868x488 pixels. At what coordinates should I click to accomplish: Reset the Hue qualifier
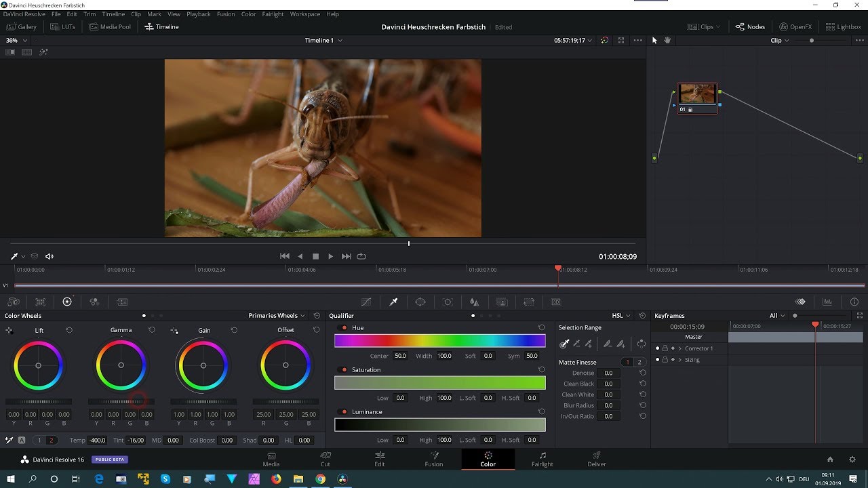pos(541,328)
